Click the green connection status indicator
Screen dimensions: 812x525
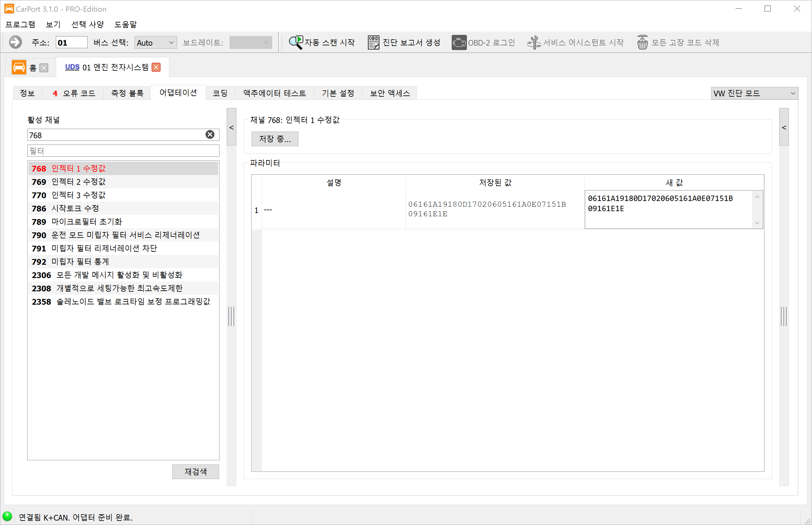[7, 516]
